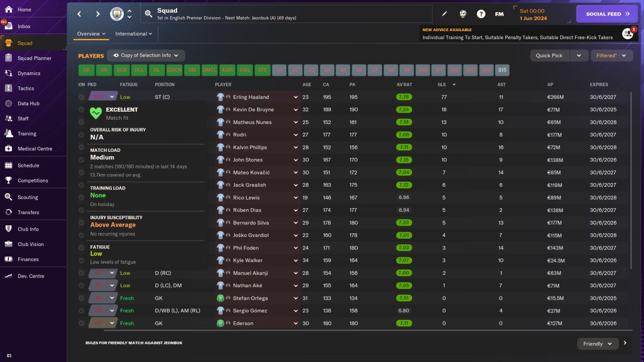Open the Data Hub icon
This screenshot has height=362, width=644.
[9, 104]
